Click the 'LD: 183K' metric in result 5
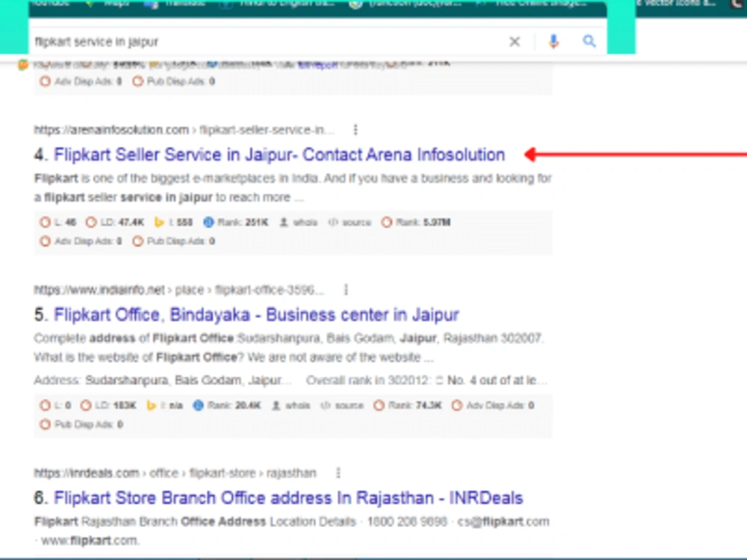Image resolution: width=747 pixels, height=560 pixels. click(108, 405)
